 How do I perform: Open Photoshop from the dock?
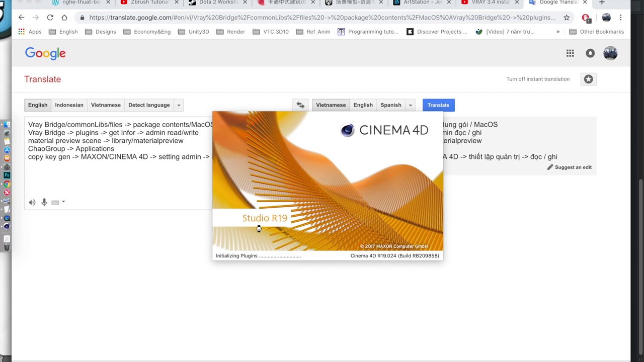[x=7, y=175]
